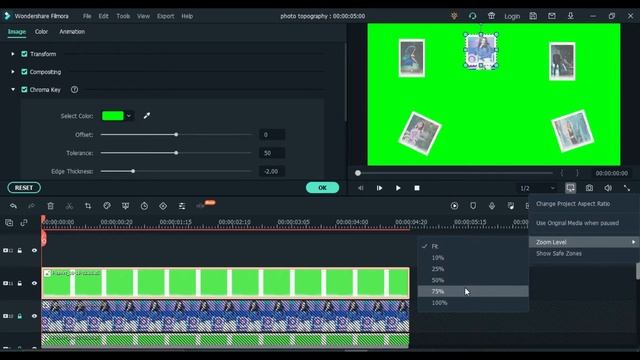Click the preview display settings monitor icon
640x360 pixels.
[x=570, y=188]
